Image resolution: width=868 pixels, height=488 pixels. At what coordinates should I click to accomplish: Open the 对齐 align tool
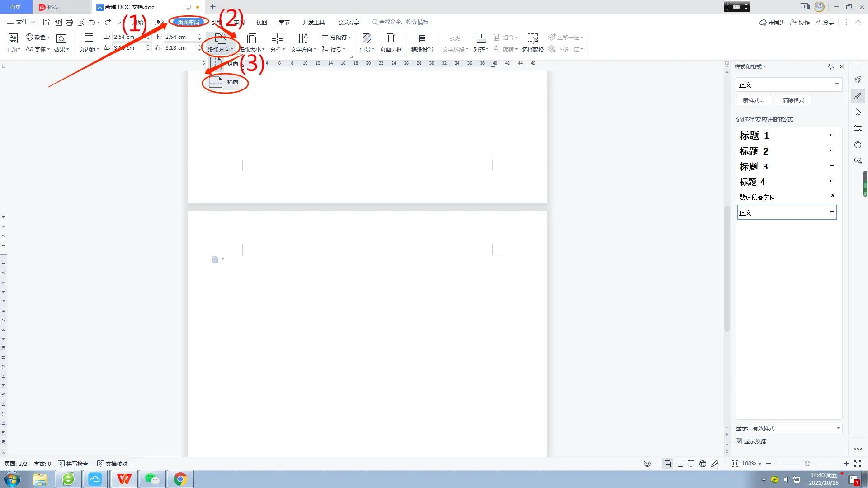(481, 43)
